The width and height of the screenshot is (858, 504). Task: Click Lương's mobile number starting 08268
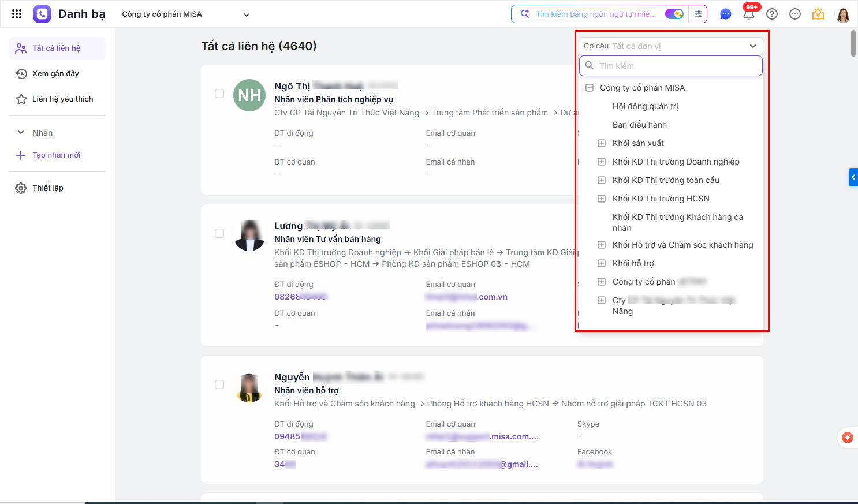(x=300, y=297)
